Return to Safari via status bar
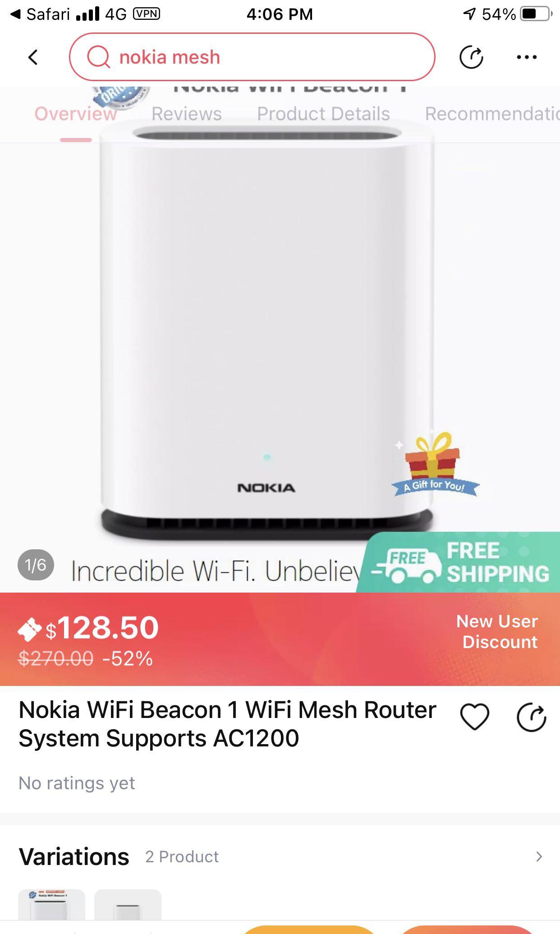The image size is (560, 934). [x=41, y=14]
